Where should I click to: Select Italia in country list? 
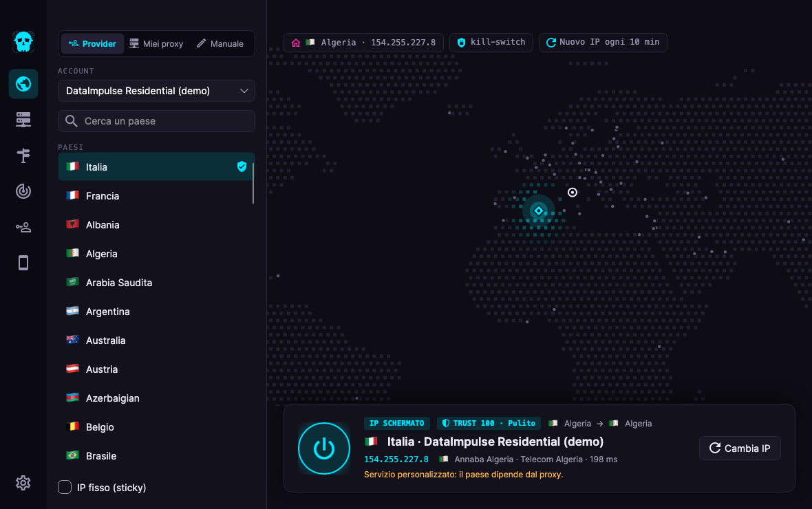tap(156, 166)
